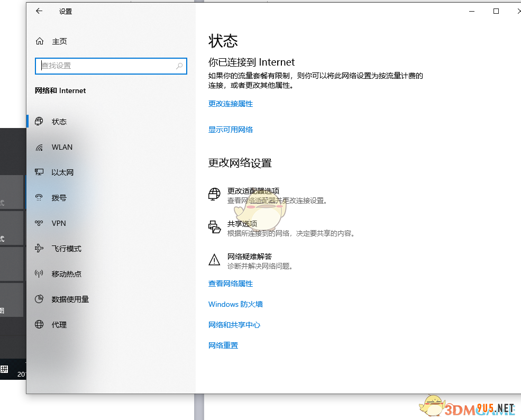Click the 更改连接属性 link
The width and height of the screenshot is (521, 420).
click(x=231, y=104)
